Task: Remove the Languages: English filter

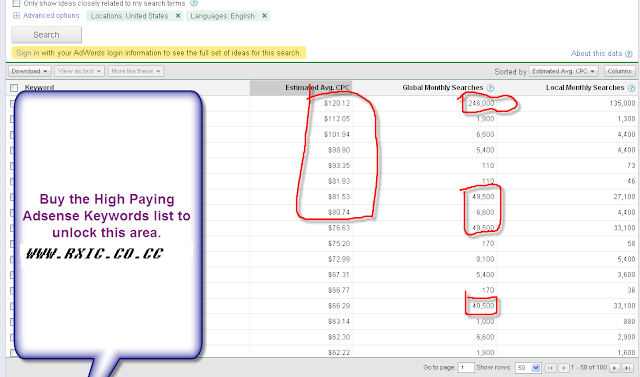Action: pos(264,16)
